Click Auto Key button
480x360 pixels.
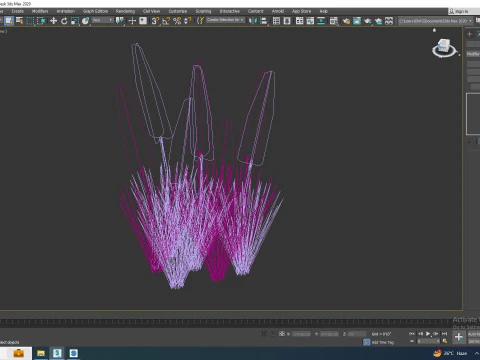point(474,334)
